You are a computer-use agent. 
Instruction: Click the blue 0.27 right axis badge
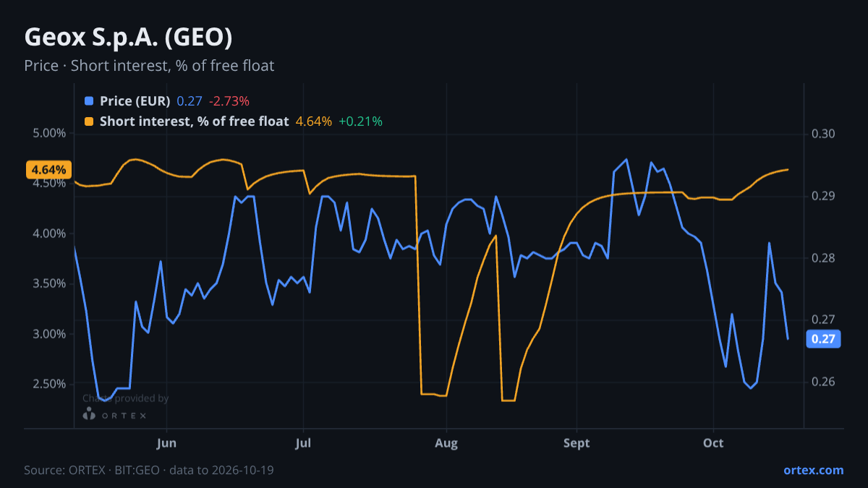coord(823,339)
